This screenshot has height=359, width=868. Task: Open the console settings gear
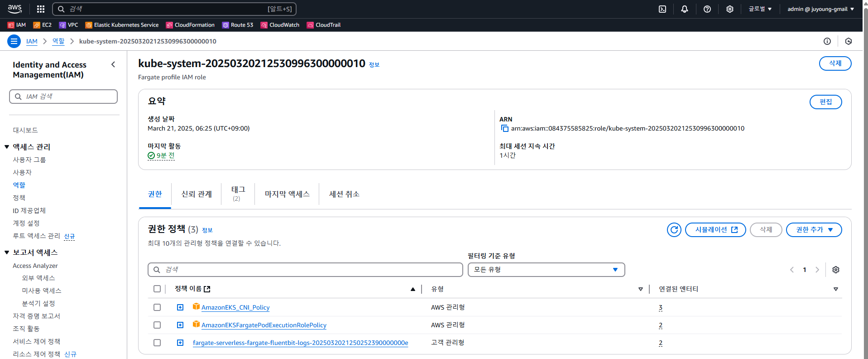pyautogui.click(x=730, y=9)
